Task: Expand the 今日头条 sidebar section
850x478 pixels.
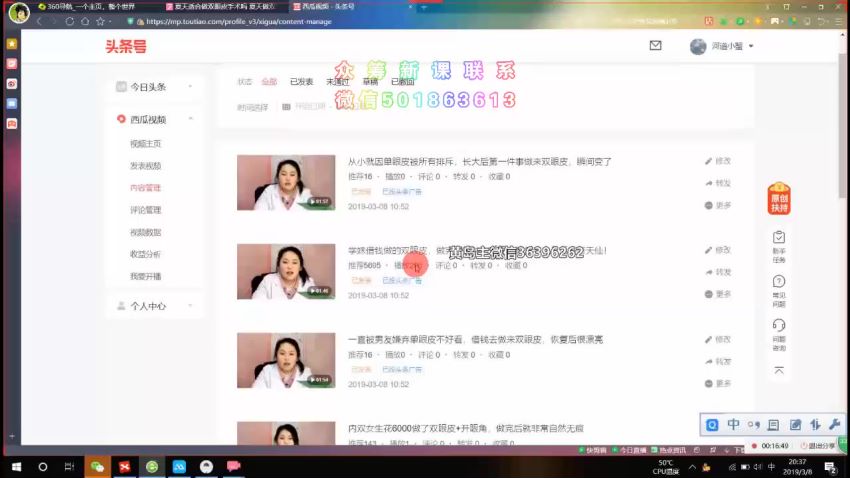Action: (154, 87)
